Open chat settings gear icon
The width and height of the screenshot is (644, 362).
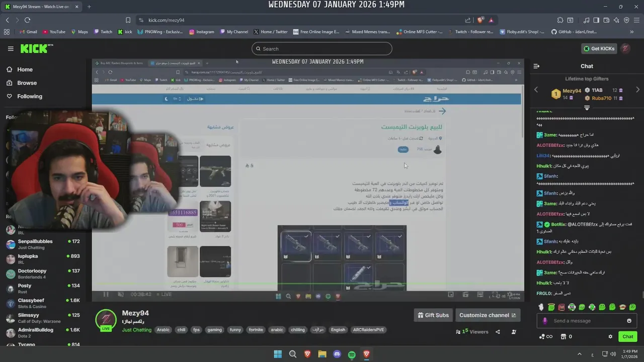[610, 336]
